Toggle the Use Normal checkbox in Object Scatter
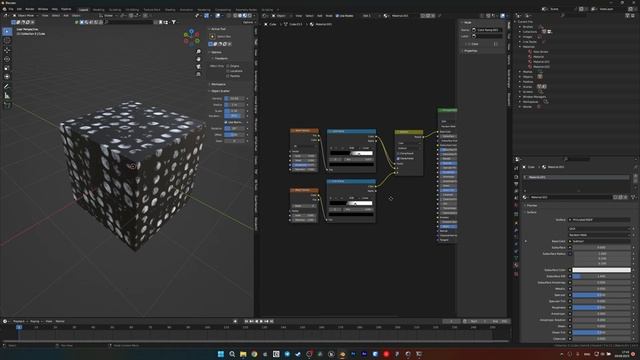The width and height of the screenshot is (640, 360). [x=226, y=122]
